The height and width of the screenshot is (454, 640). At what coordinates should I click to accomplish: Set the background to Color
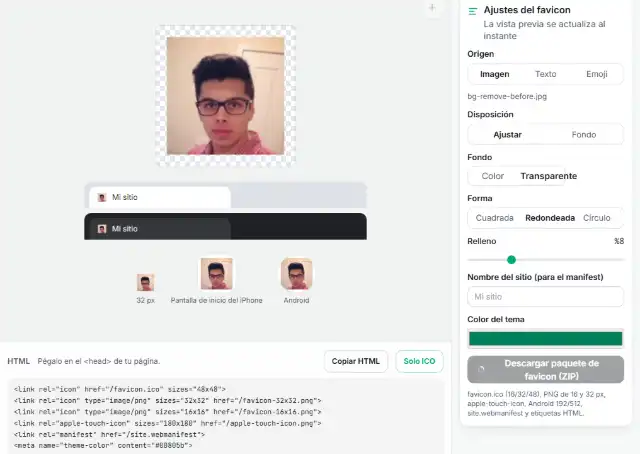(493, 176)
